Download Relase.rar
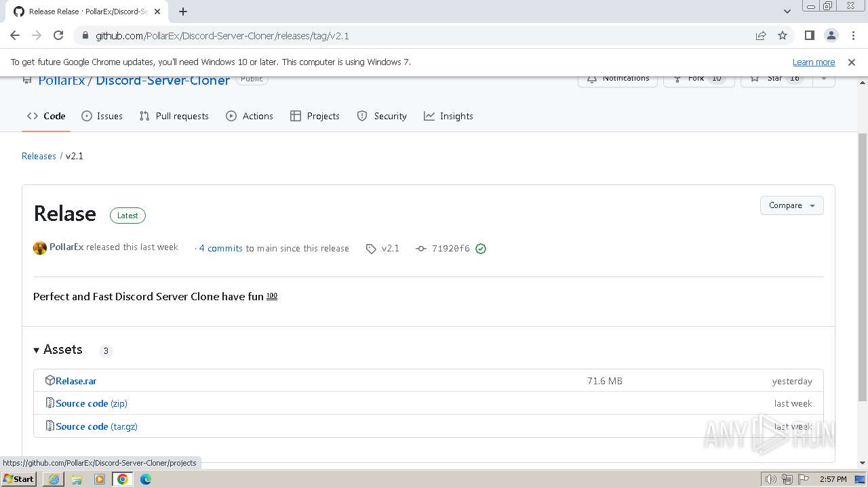Screen dimensions: 868x488 click(x=76, y=381)
